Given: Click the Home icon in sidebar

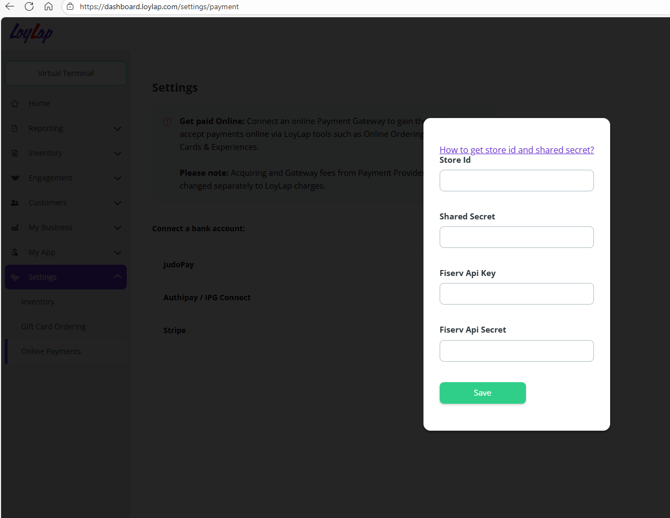Looking at the screenshot, I should click(15, 104).
